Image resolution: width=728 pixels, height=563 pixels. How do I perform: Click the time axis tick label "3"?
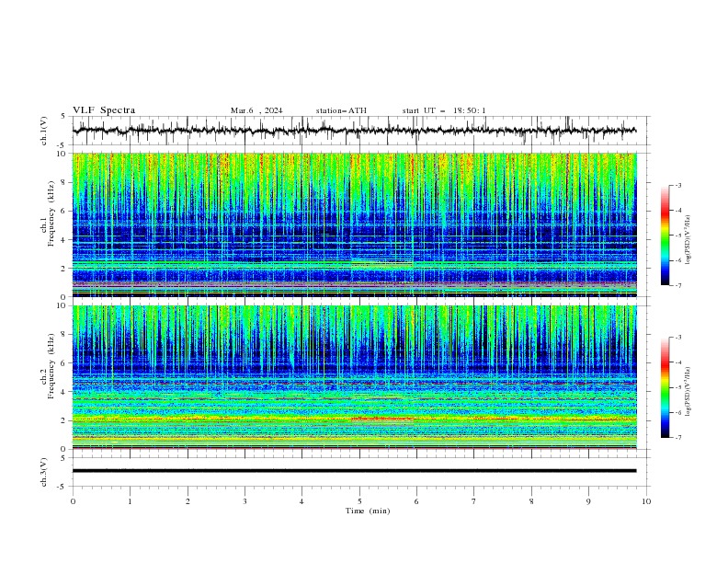(245, 501)
